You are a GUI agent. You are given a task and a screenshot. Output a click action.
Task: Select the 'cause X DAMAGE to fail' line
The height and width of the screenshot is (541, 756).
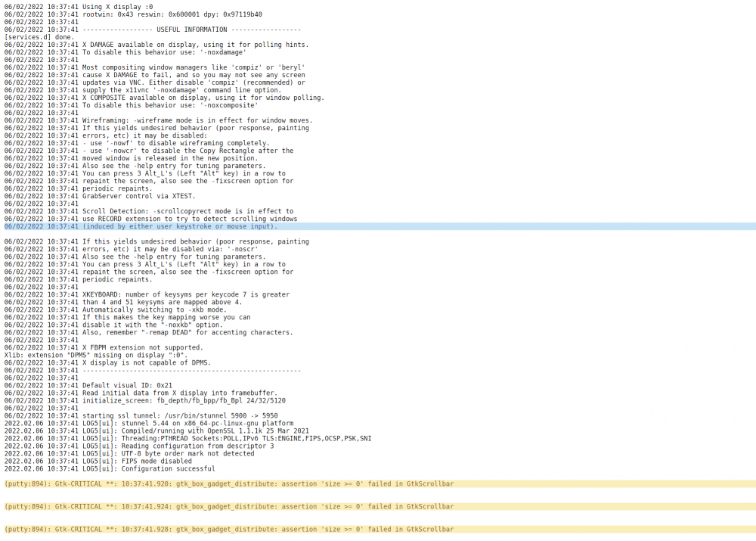click(154, 75)
